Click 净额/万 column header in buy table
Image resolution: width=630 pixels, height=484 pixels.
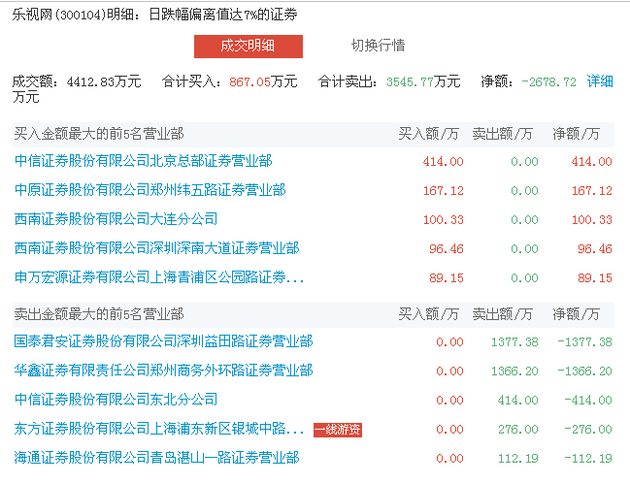pos(576,134)
